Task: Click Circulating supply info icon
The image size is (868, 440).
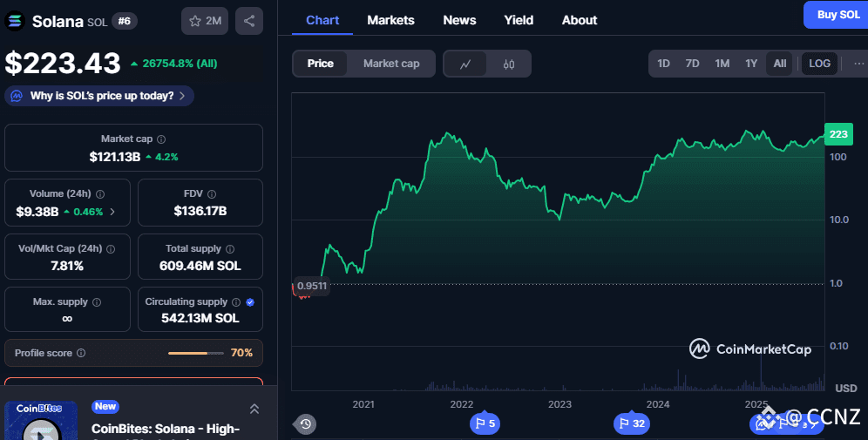Action: click(x=236, y=302)
